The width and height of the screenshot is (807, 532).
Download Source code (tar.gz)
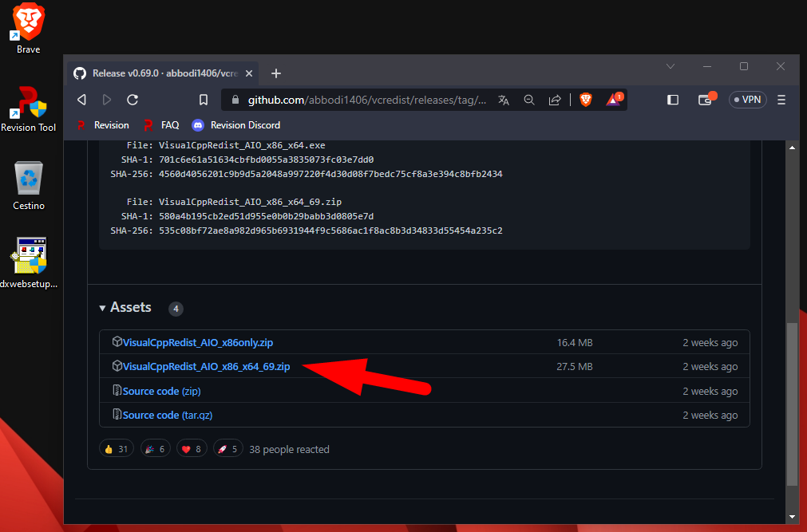[168, 416]
